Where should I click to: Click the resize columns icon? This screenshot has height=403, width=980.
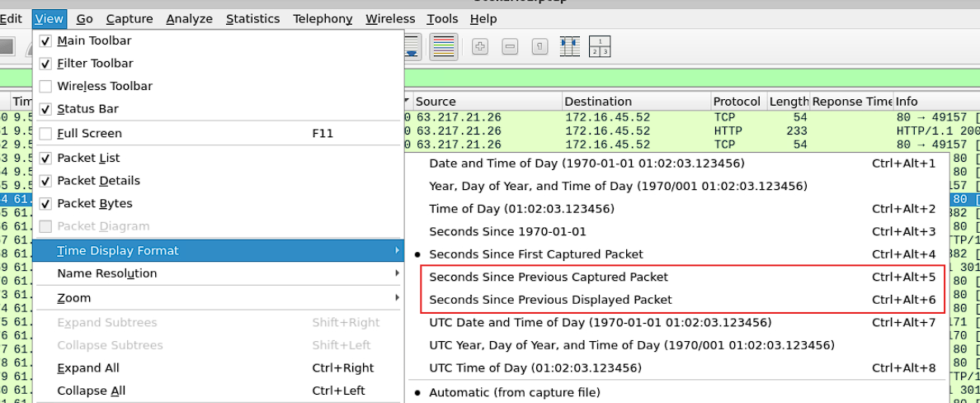[x=570, y=47]
